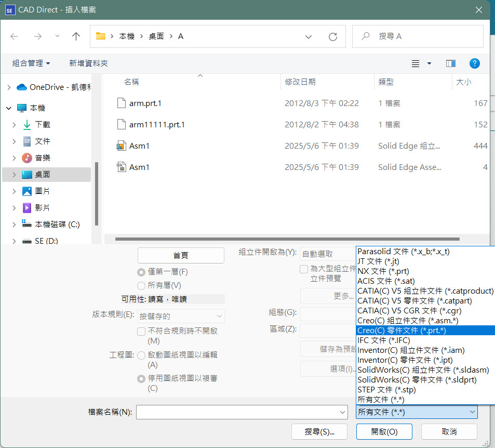The height and width of the screenshot is (448, 495).
Task: Click the horizontal scrollbar in file list
Action: click(287, 239)
